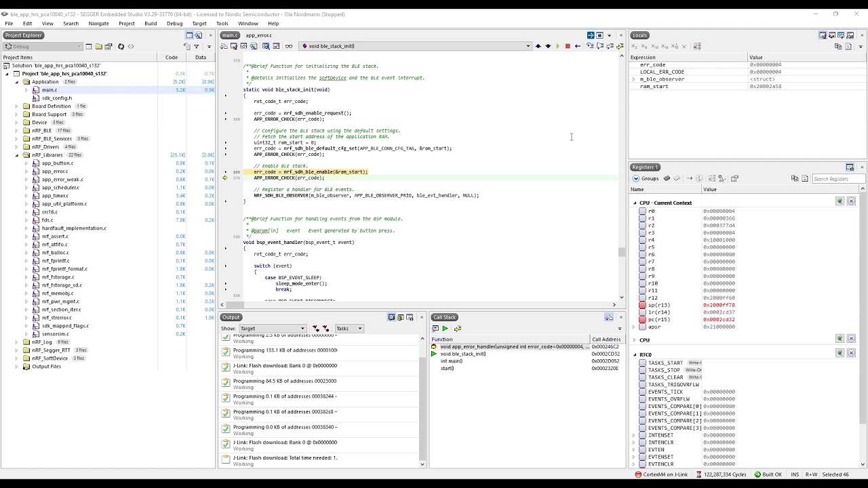Expand the Groups dropdown in Registers
868x488 pixels.
click(x=645, y=178)
